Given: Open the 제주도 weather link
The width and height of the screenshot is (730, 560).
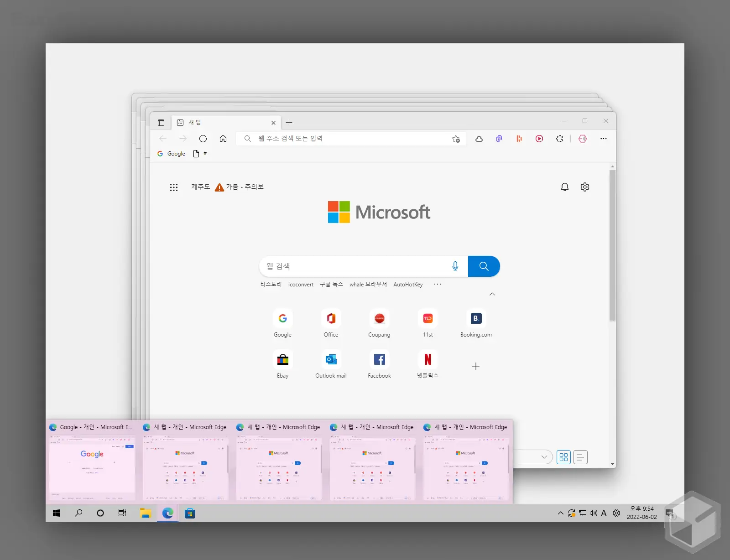Looking at the screenshot, I should coord(200,187).
